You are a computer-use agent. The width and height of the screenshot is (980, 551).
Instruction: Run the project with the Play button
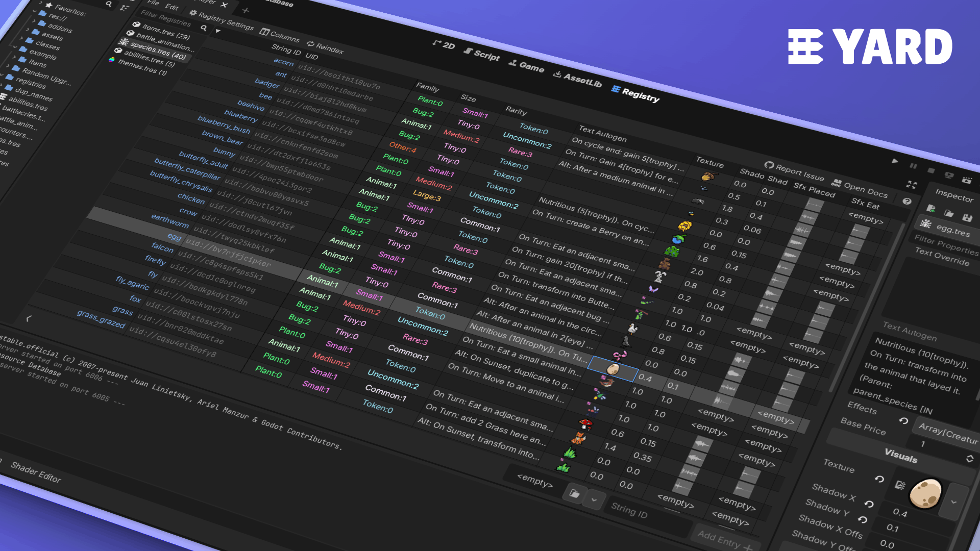[895, 161]
